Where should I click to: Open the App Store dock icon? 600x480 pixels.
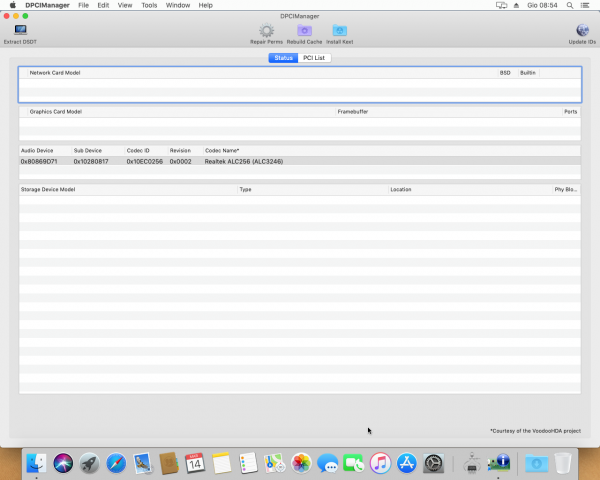click(406, 463)
